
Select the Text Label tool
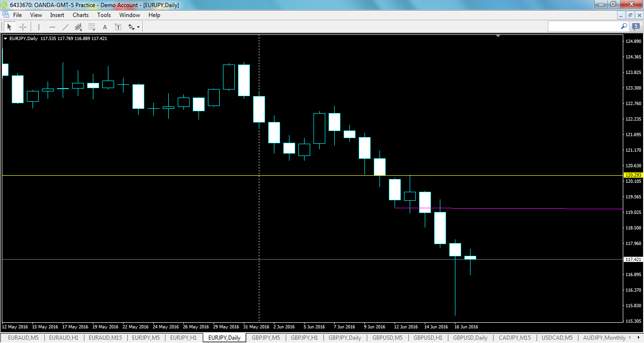[x=118, y=26]
